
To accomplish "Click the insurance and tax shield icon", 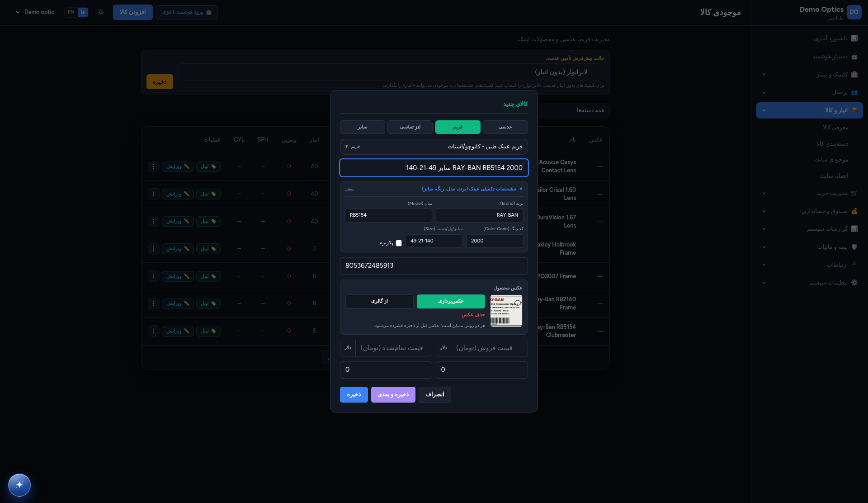I will 854,247.
